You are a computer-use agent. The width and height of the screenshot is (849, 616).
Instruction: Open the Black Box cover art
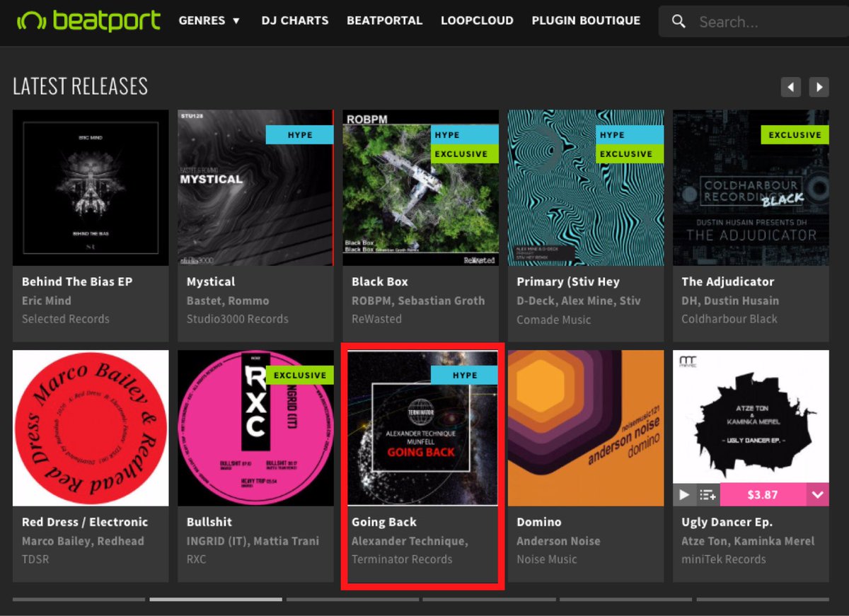(420, 187)
